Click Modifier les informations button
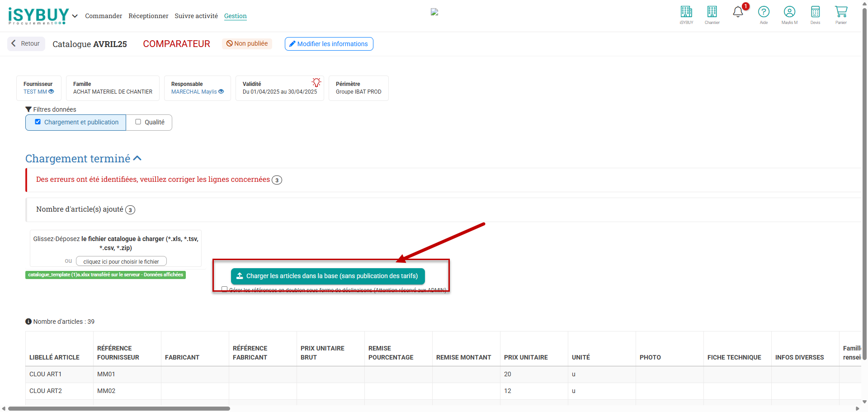 [x=329, y=44]
